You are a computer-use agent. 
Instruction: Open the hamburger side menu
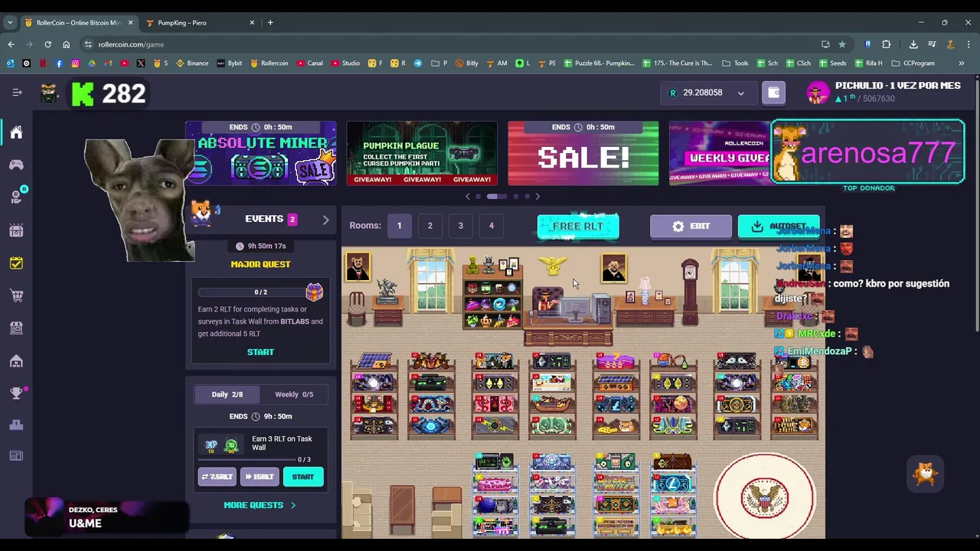point(17,93)
